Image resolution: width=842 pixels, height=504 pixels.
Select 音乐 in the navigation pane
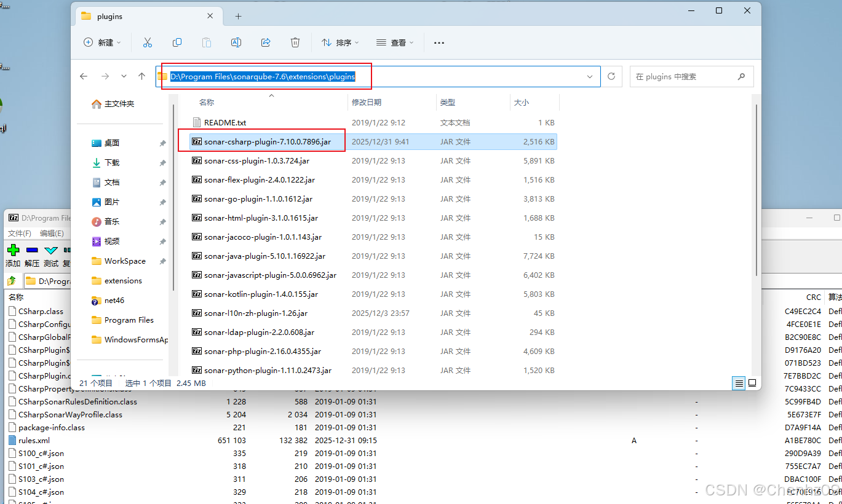105,222
